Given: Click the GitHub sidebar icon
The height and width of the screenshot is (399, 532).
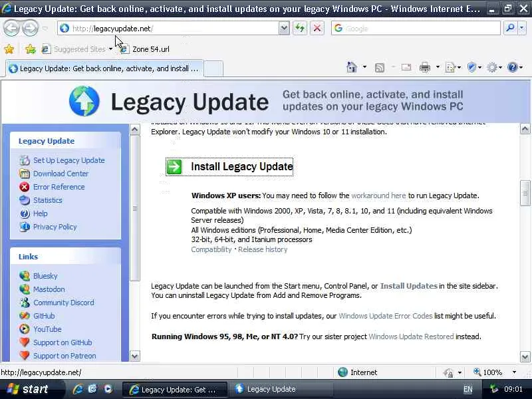Looking at the screenshot, I should 24,316.
